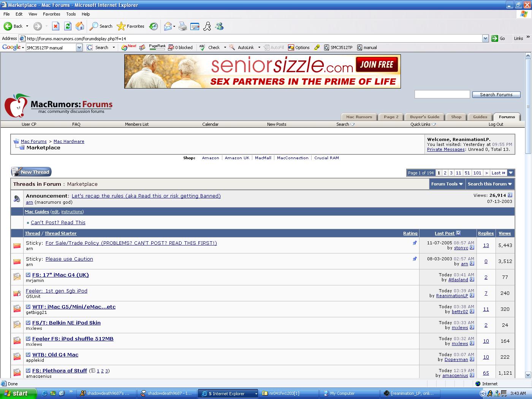Open the seniorsizzle.com banner advertisement

tap(263, 71)
